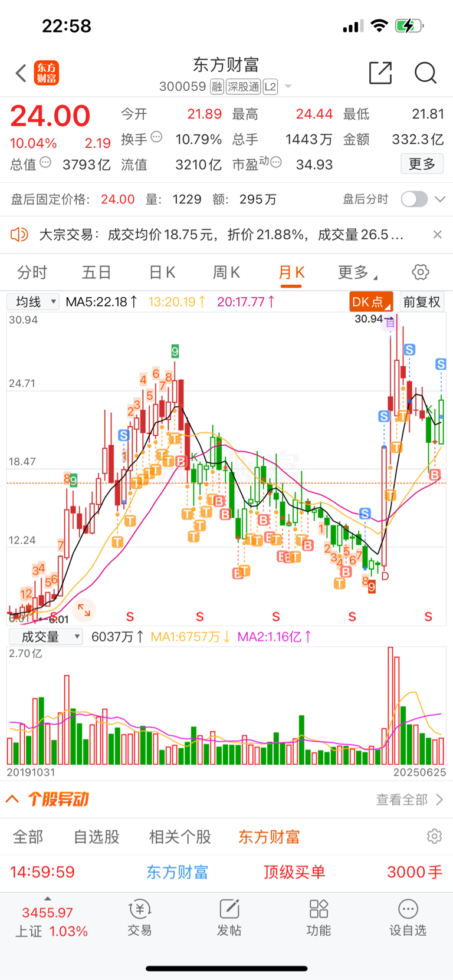Viewport: 453px width, 980px height.
Task: Tap MA5:22.18 moving average value
Action: (101, 302)
